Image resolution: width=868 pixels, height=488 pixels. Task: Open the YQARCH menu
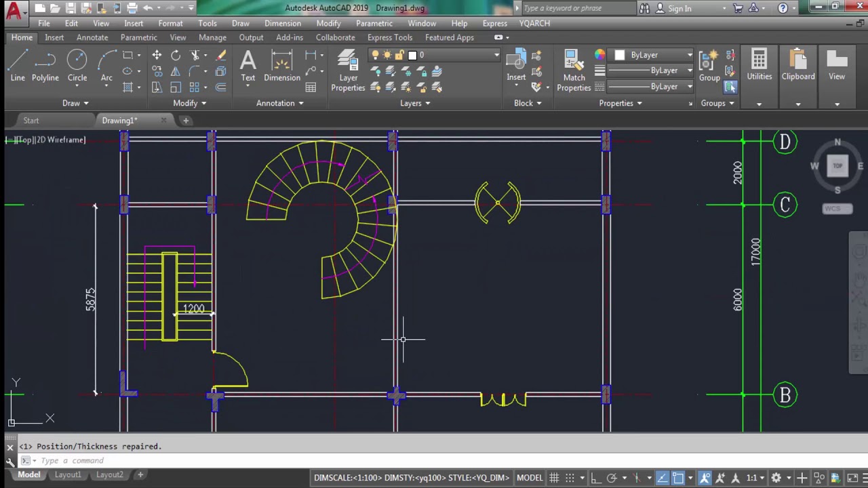534,23
